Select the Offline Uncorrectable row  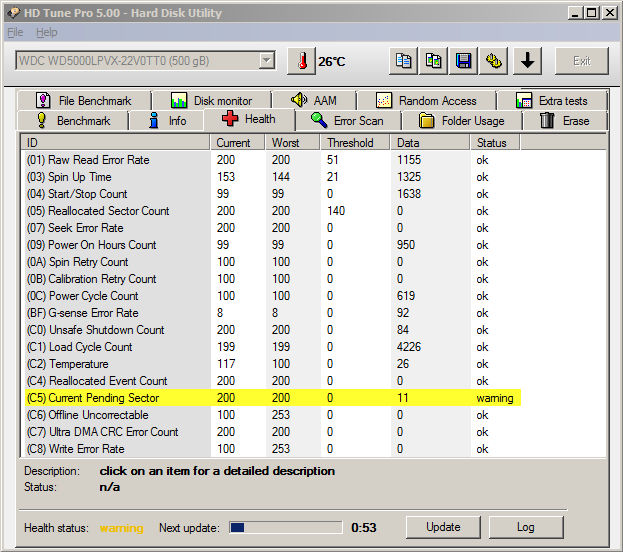pos(273,415)
